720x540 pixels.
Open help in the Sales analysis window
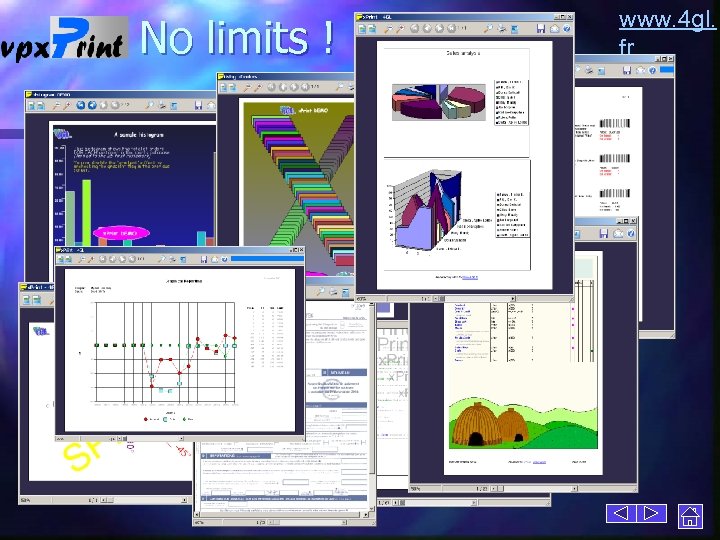567,29
